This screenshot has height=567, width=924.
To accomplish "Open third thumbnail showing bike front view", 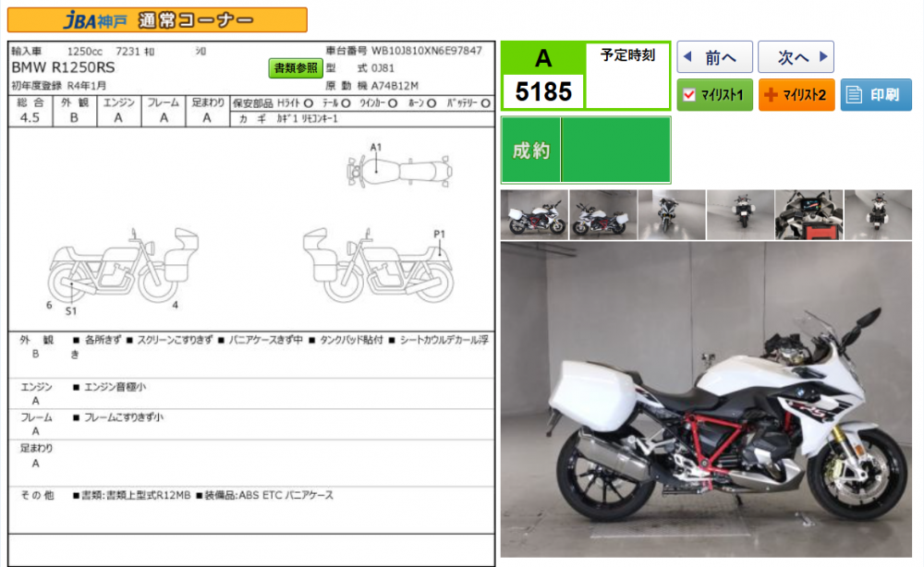I will 671,214.
